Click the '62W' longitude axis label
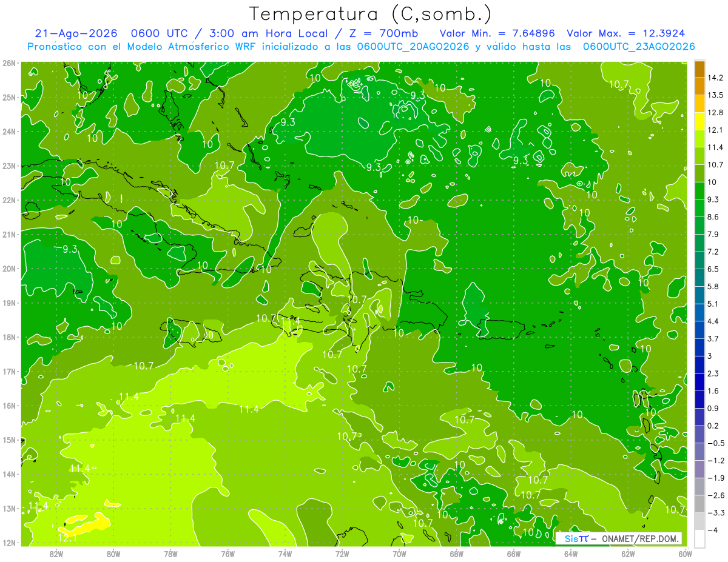The width and height of the screenshot is (728, 562). (x=628, y=553)
